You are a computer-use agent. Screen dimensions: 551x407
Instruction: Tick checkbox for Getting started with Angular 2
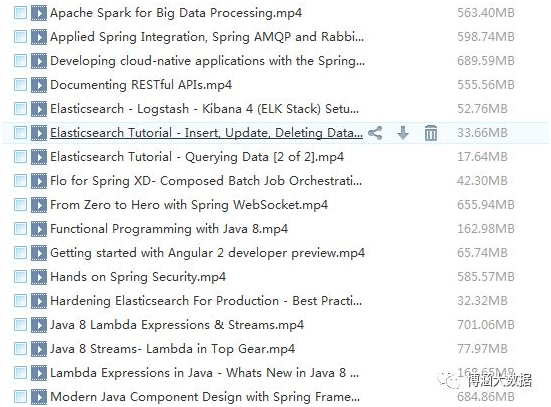click(x=20, y=253)
